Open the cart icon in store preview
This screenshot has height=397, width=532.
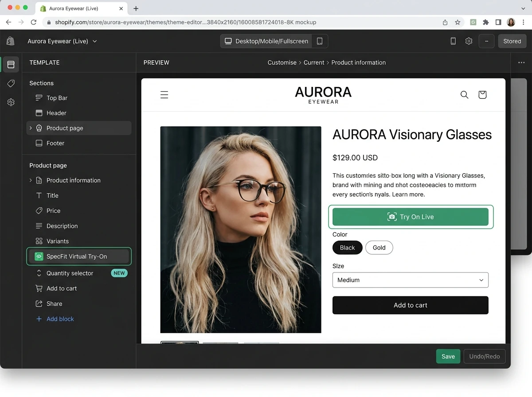482,94
